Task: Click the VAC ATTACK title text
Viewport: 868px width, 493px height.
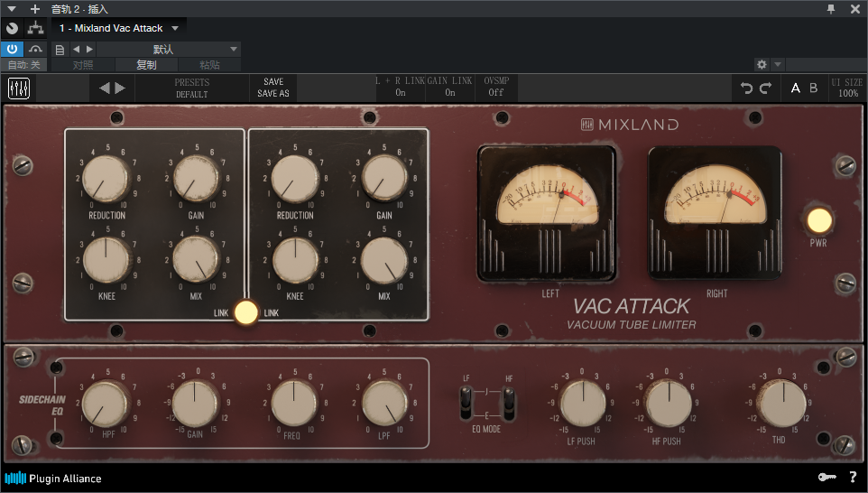Action: (631, 306)
